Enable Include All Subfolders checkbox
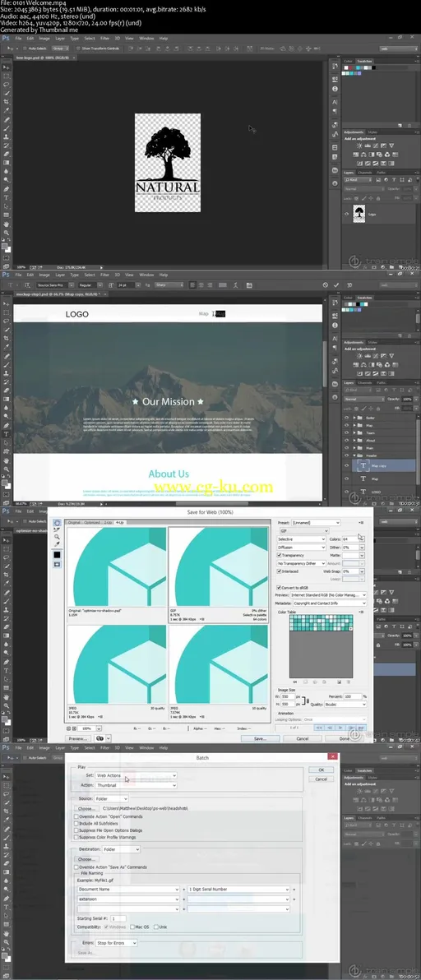Viewport: 421px width, 980px height. pyautogui.click(x=76, y=823)
